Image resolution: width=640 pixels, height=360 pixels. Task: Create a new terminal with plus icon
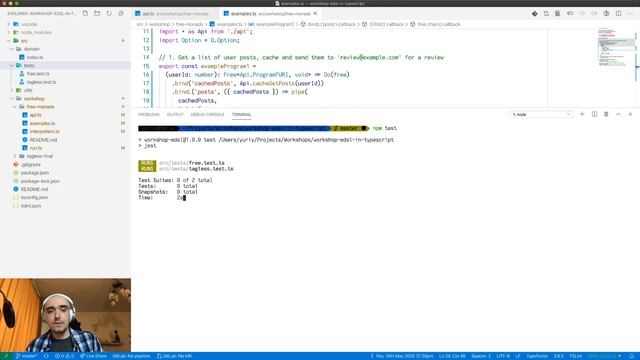coord(582,114)
